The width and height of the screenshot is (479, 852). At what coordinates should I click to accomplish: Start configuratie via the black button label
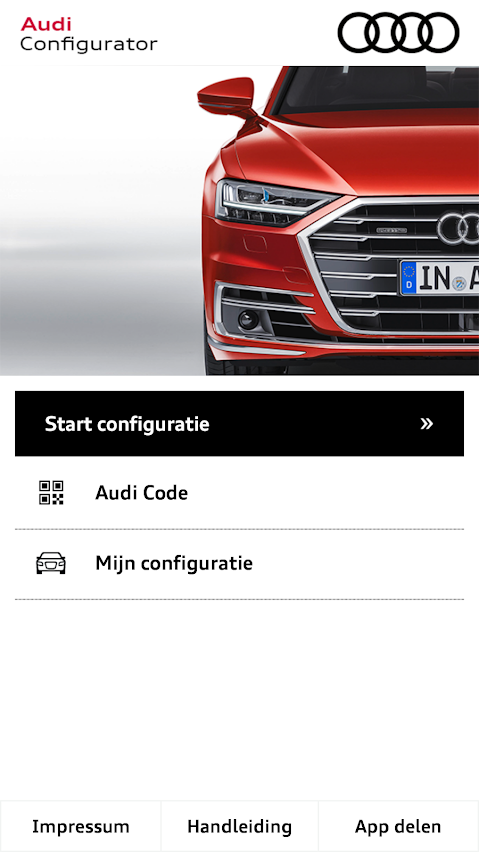click(127, 424)
